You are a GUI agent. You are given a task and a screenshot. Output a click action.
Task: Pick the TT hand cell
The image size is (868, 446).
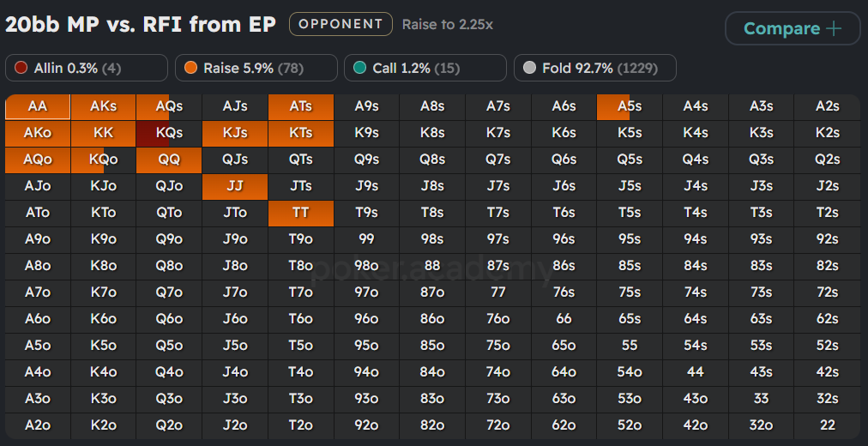(300, 213)
